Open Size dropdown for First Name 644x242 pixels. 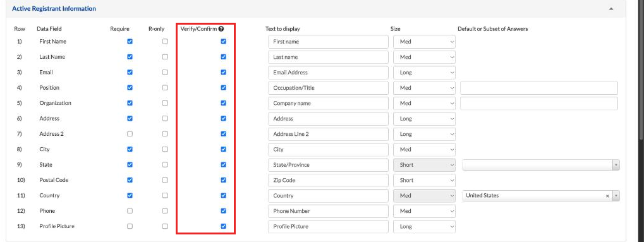[424, 42]
